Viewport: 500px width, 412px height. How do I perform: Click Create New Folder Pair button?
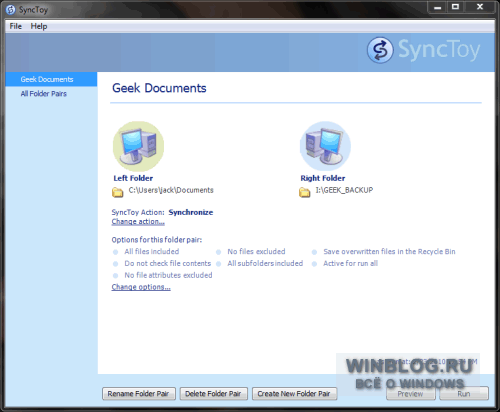pyautogui.click(x=294, y=394)
